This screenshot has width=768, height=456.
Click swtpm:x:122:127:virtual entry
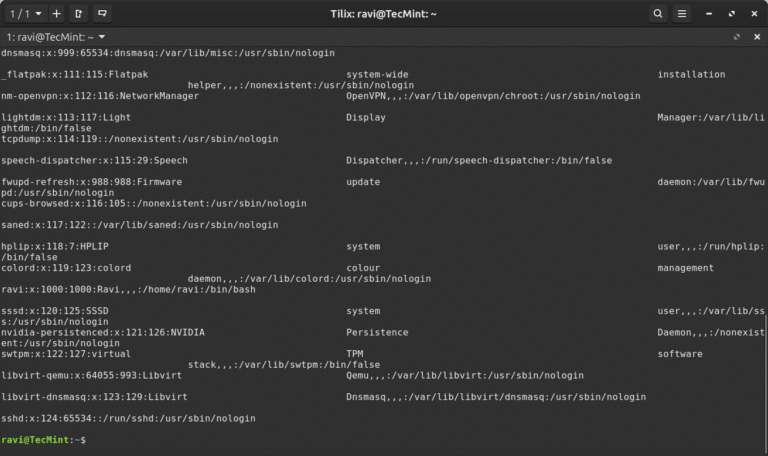pos(66,354)
